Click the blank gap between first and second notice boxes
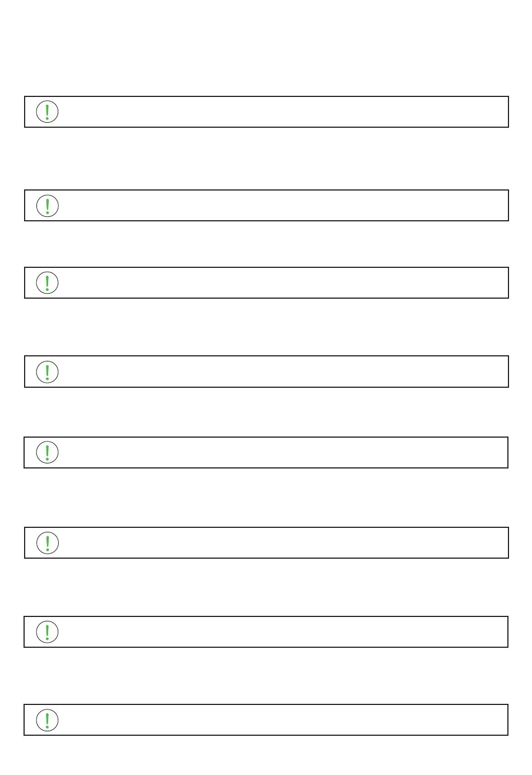 [x=266, y=159]
